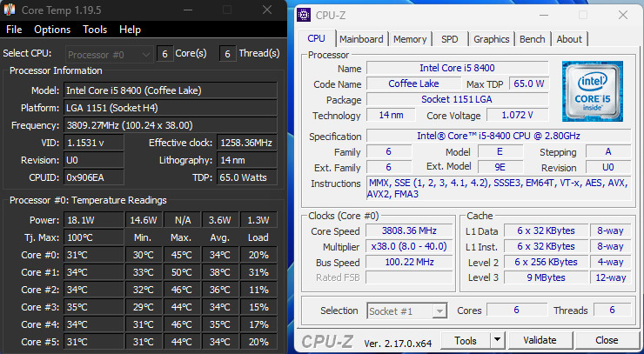Click the Level 3 cache value '9 MBytes'
The width and height of the screenshot is (644, 354).
tap(546, 277)
